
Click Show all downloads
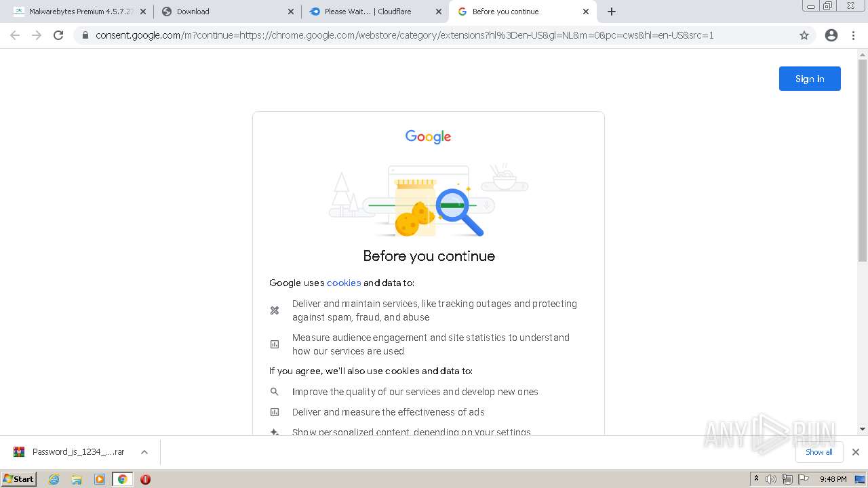pos(819,452)
